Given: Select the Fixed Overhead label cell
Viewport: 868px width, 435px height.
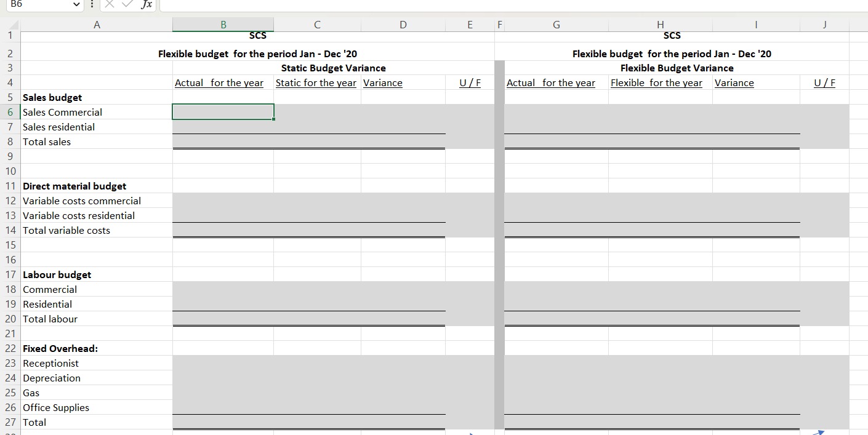Looking at the screenshot, I should pyautogui.click(x=60, y=348).
